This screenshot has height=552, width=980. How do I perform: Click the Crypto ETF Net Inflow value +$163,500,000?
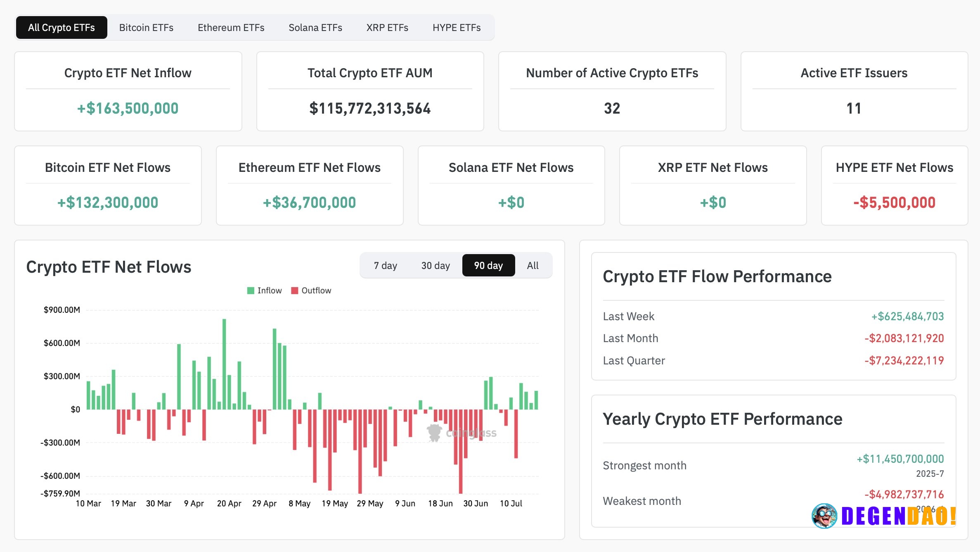(128, 109)
